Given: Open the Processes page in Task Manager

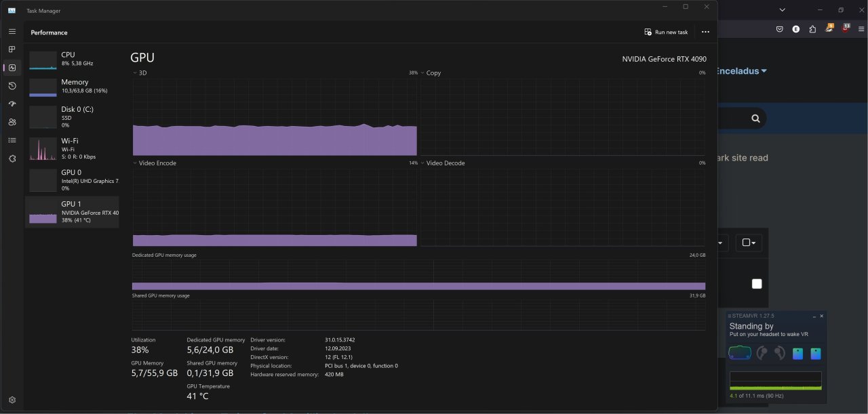Looking at the screenshot, I should 12,49.
